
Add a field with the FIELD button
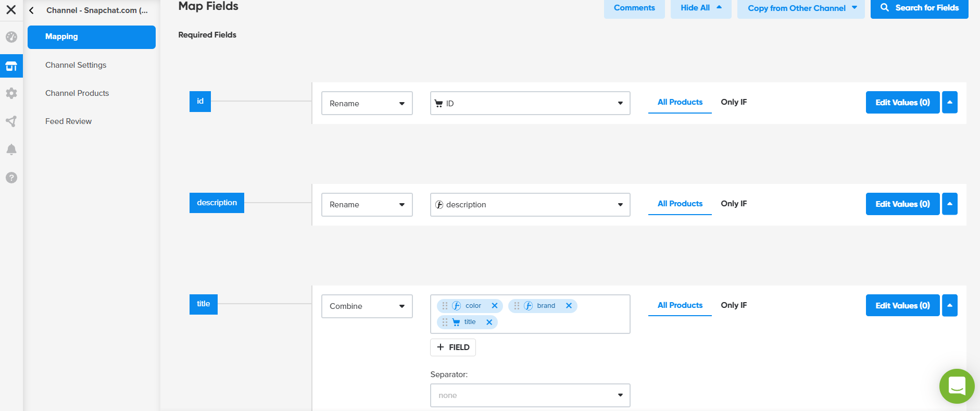(x=453, y=347)
